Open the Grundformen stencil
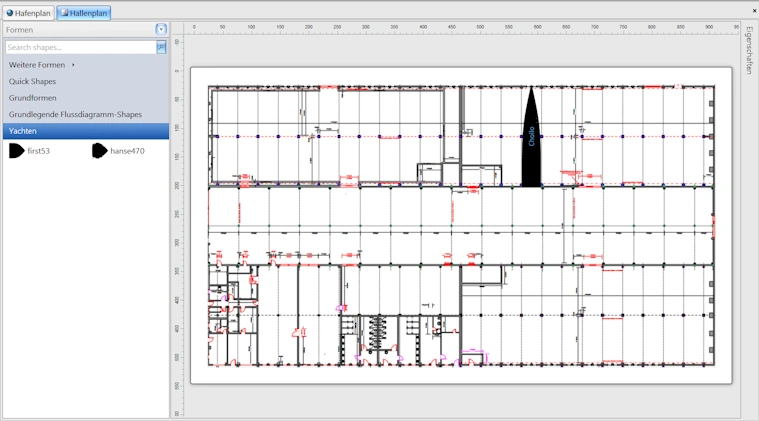The image size is (759, 421). (x=32, y=98)
